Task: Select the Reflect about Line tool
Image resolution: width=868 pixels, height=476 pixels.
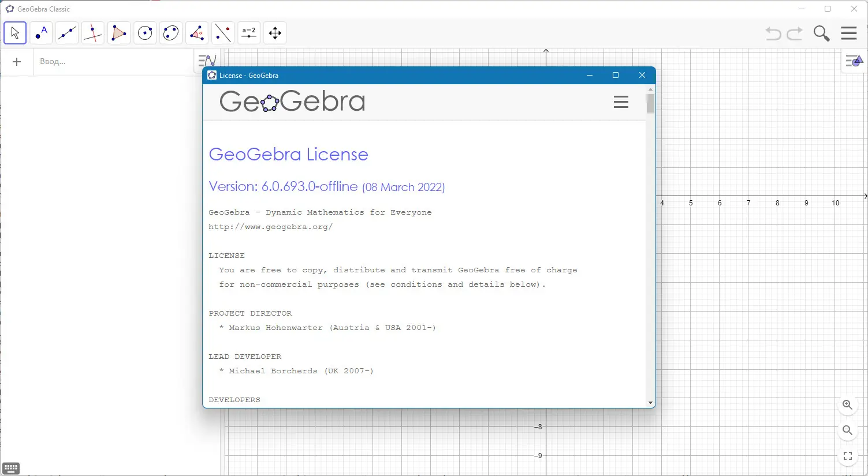Action: 223,33
